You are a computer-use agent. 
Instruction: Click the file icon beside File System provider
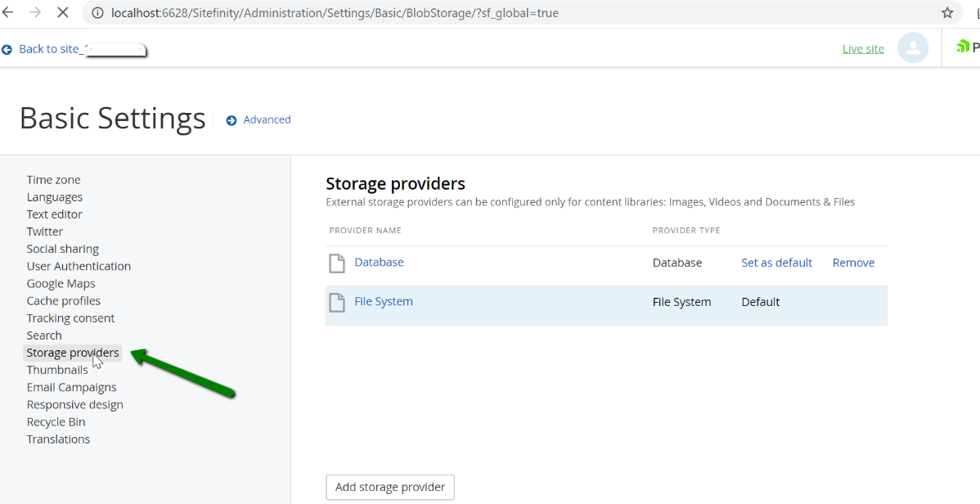[337, 301]
